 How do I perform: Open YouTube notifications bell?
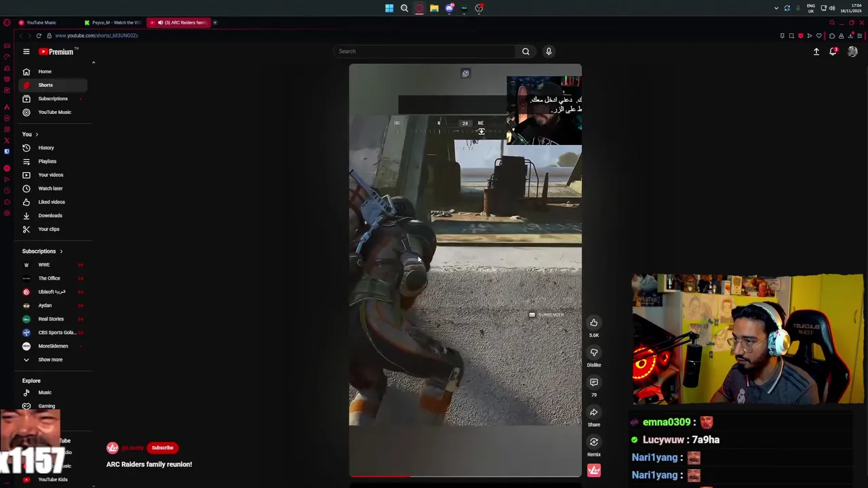(833, 52)
